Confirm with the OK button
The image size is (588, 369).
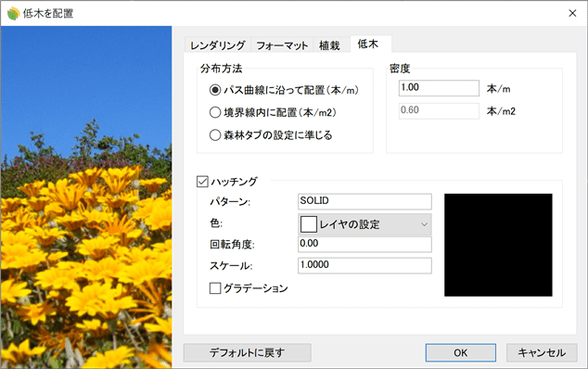461,353
